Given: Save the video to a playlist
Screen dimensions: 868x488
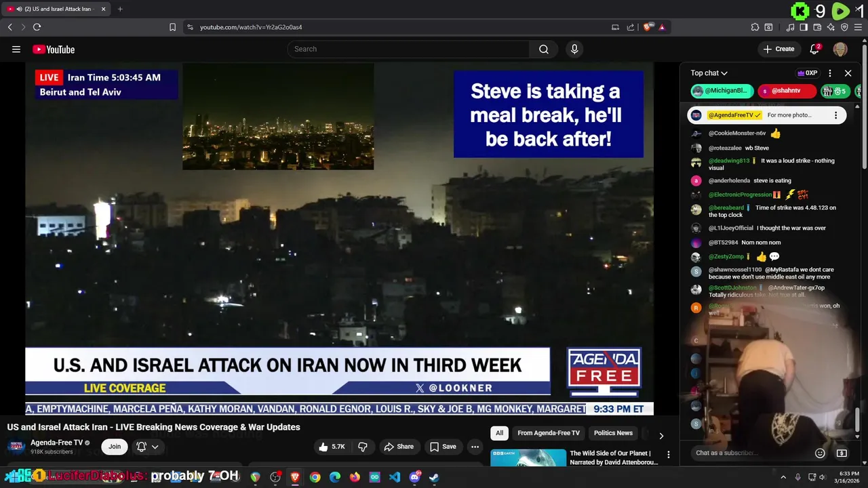Looking at the screenshot, I should [443, 447].
